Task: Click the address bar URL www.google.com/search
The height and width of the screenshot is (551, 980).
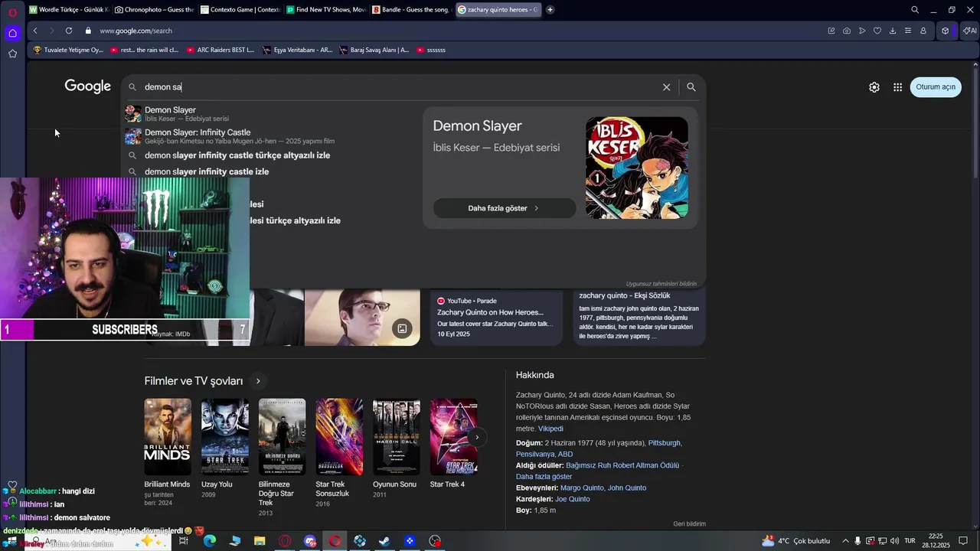Action: (136, 31)
